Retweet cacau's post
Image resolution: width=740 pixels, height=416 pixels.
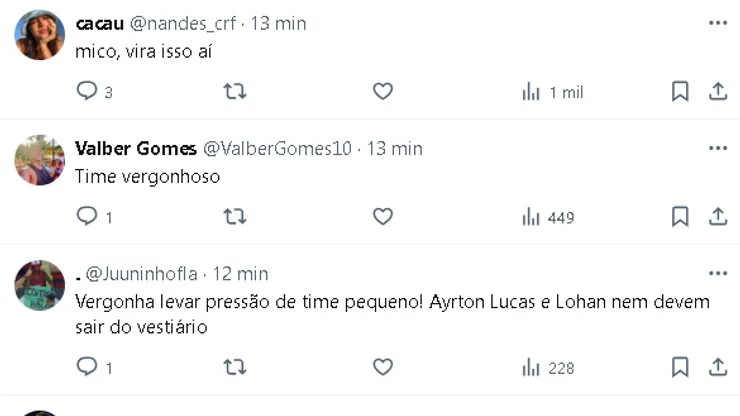[x=234, y=92]
